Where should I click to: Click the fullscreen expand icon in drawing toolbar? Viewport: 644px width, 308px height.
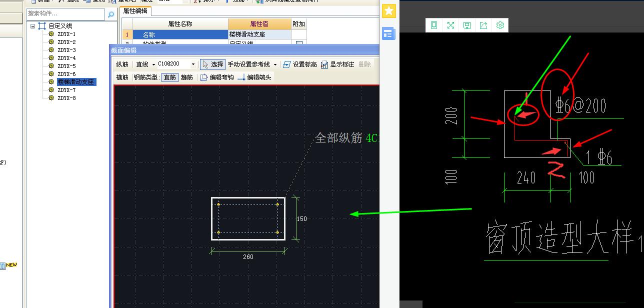[450, 25]
